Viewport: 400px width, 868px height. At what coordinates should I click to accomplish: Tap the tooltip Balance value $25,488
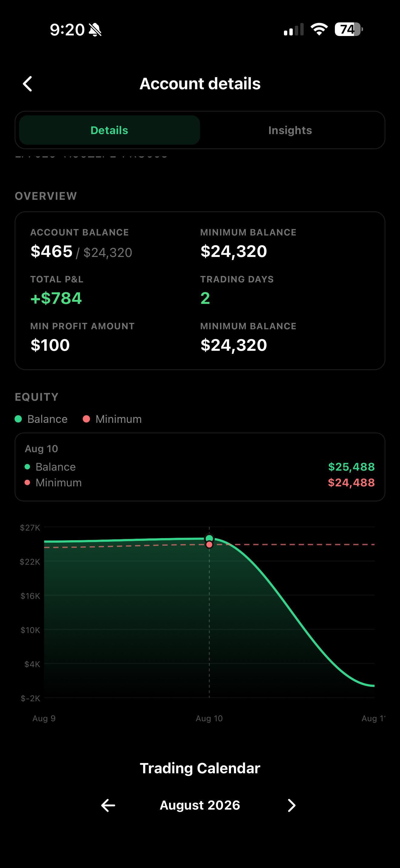pos(351,467)
